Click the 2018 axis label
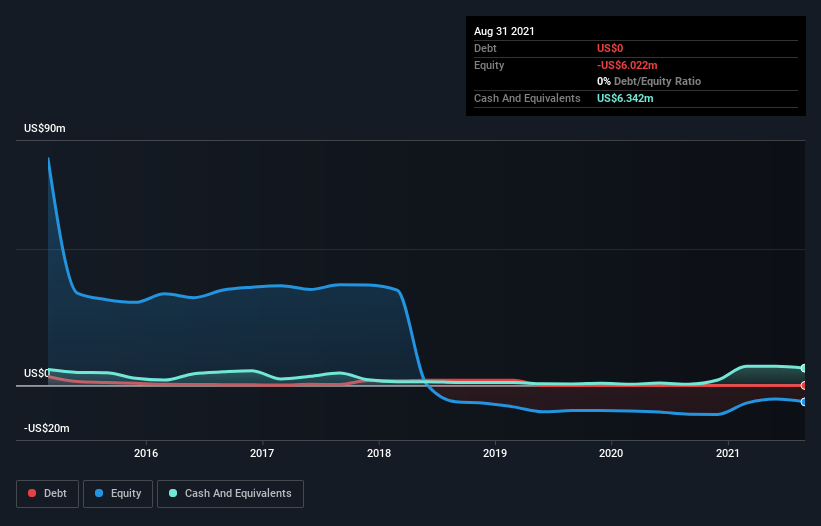Image resolution: width=821 pixels, height=526 pixels. (x=379, y=453)
